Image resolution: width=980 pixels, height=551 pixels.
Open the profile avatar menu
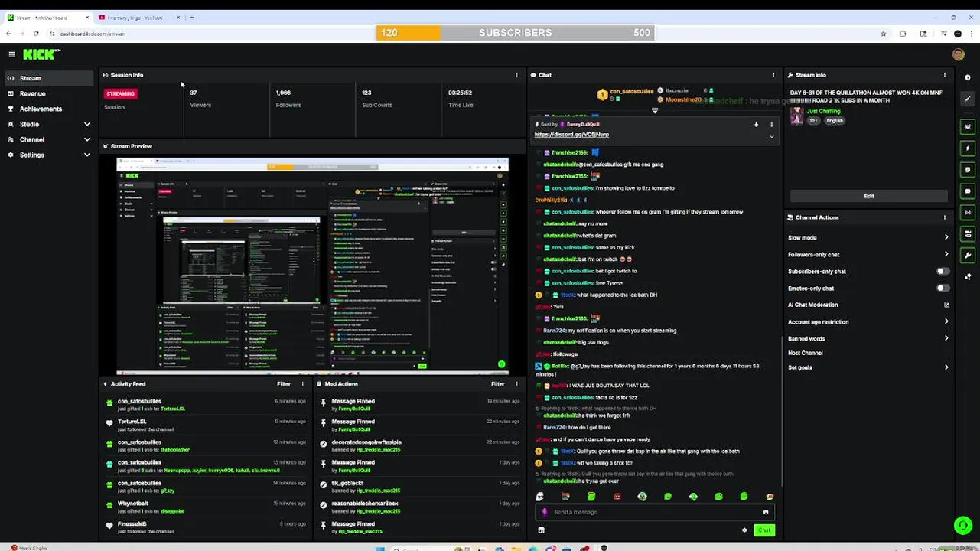click(958, 54)
